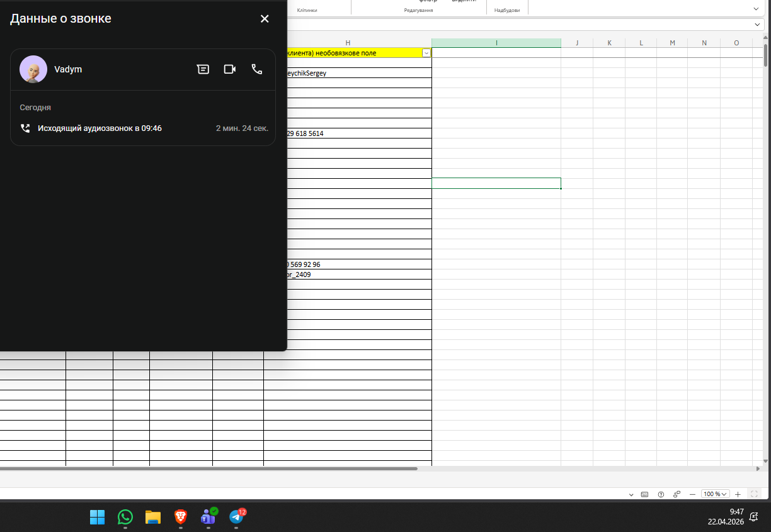Collapse the Excel ribbon with the chevron
Viewport: 771px width, 532px height.
pyautogui.click(x=756, y=9)
